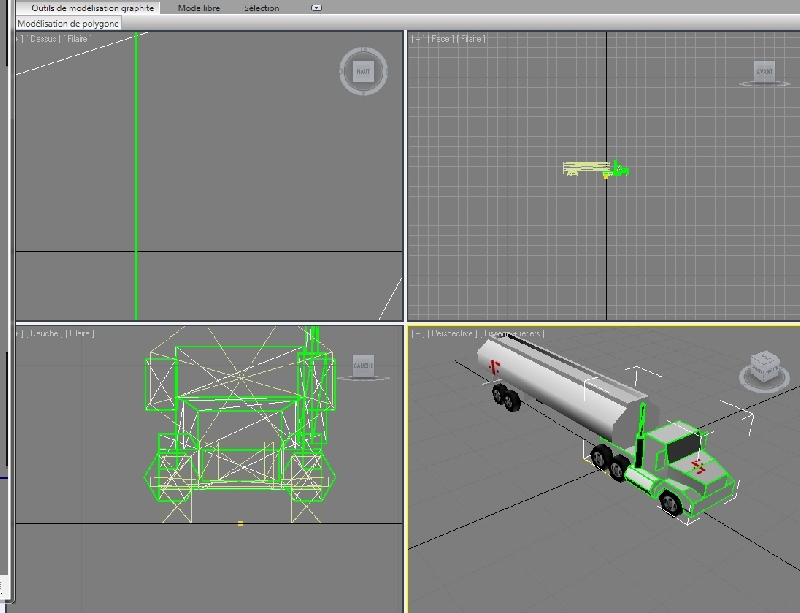Open the Face viewport view label menu
Image resolution: width=800 pixels, height=613 pixels.
pos(441,39)
